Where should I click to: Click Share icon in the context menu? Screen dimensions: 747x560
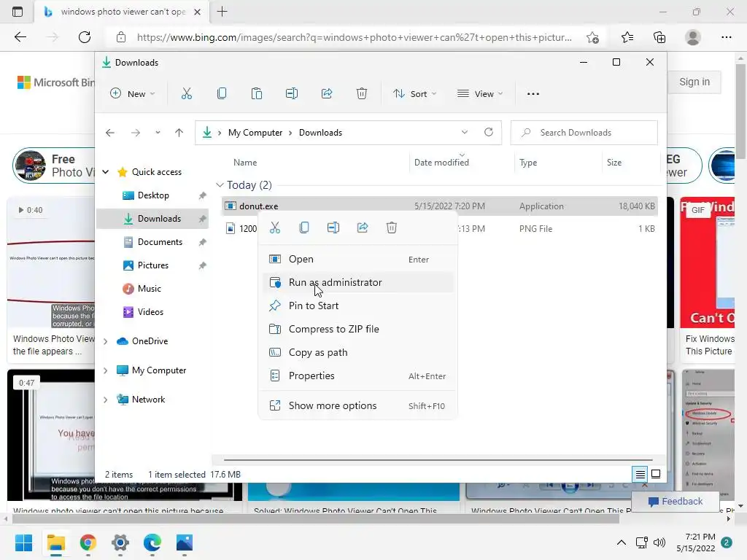tap(363, 227)
